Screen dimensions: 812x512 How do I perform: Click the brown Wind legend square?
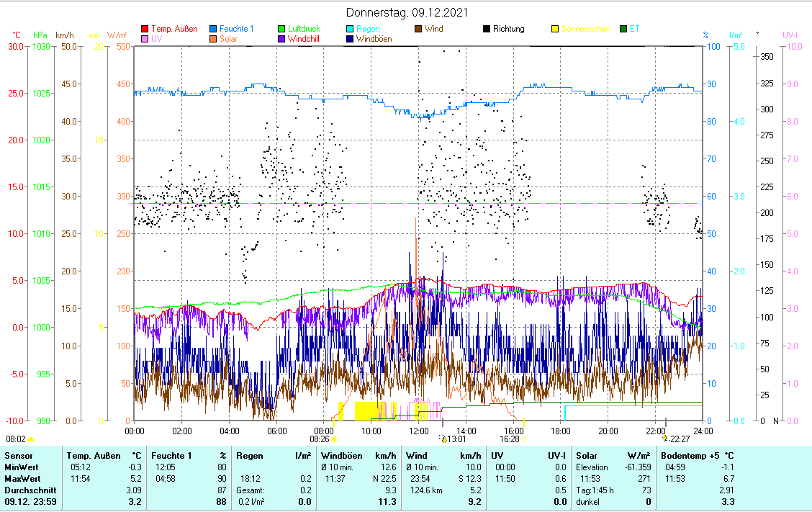418,29
